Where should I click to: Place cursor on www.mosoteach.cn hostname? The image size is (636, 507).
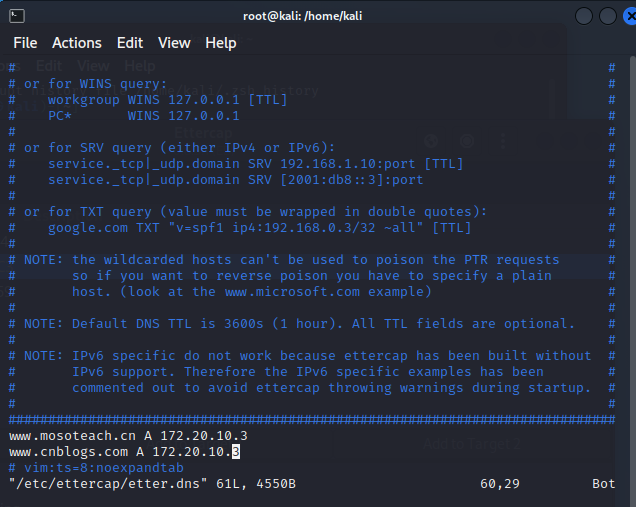coord(70,436)
